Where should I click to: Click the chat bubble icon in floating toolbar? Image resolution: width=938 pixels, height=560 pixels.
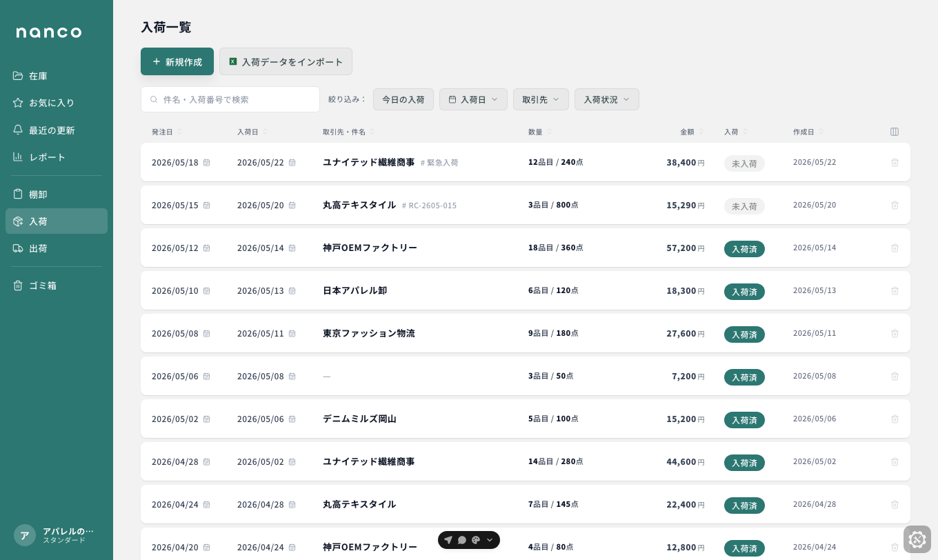coord(462,540)
